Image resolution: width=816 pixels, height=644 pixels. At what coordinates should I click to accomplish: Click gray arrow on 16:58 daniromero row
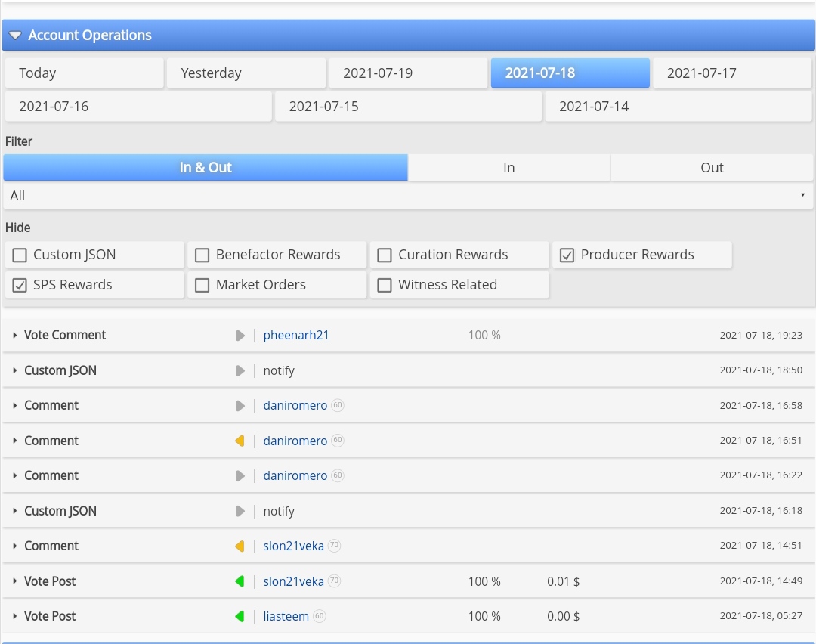click(240, 406)
